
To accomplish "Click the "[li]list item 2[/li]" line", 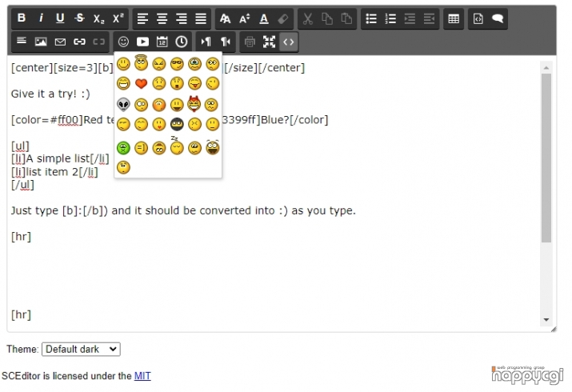I will [x=54, y=172].
